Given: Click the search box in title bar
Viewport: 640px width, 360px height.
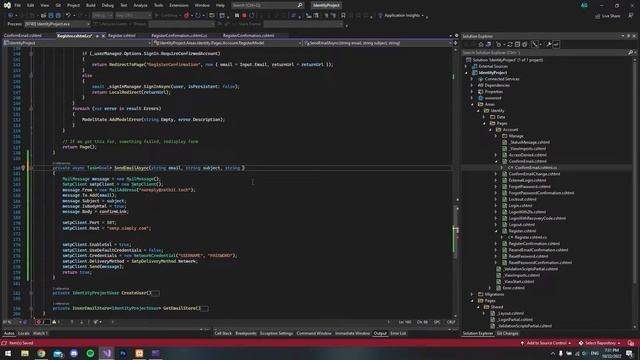Looking at the screenshot, I should click(x=267, y=5).
